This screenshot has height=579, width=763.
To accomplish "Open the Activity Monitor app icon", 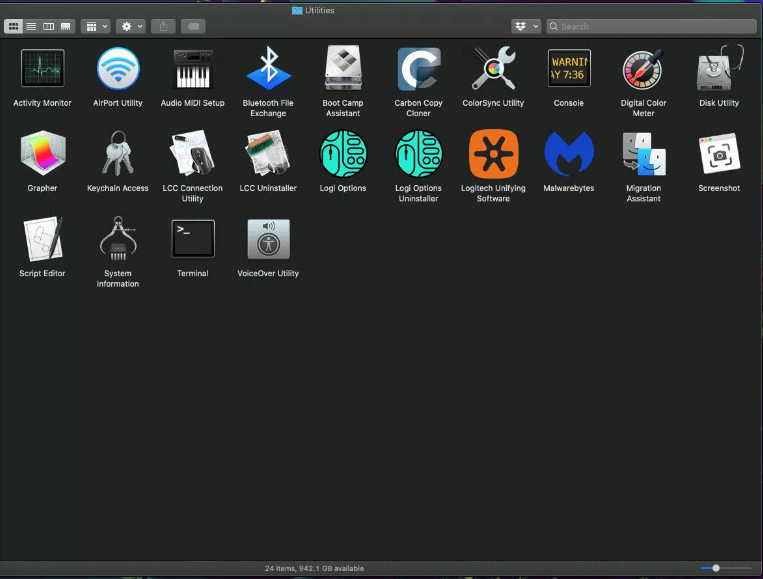I will coord(42,69).
